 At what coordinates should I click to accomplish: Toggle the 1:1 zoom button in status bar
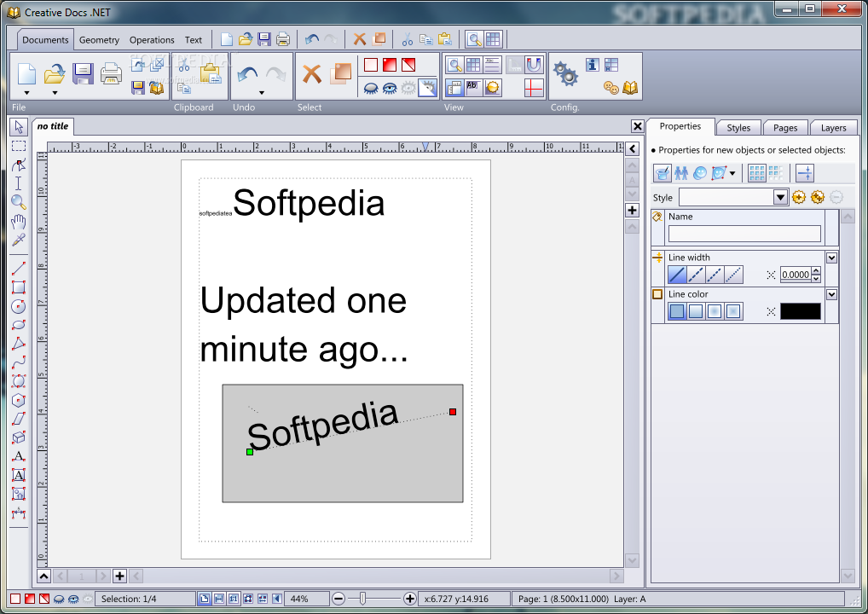tap(234, 599)
